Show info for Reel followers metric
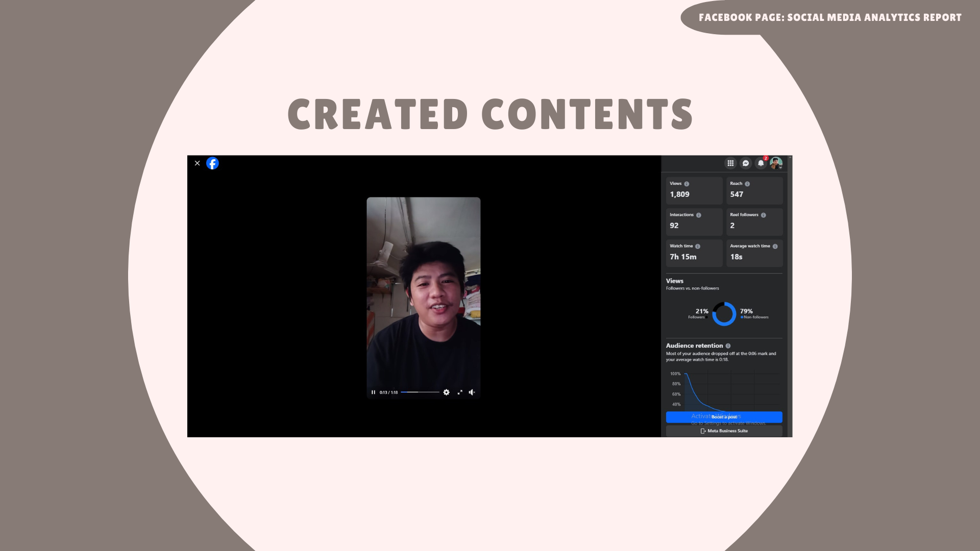The width and height of the screenshot is (980, 551). coord(764,215)
